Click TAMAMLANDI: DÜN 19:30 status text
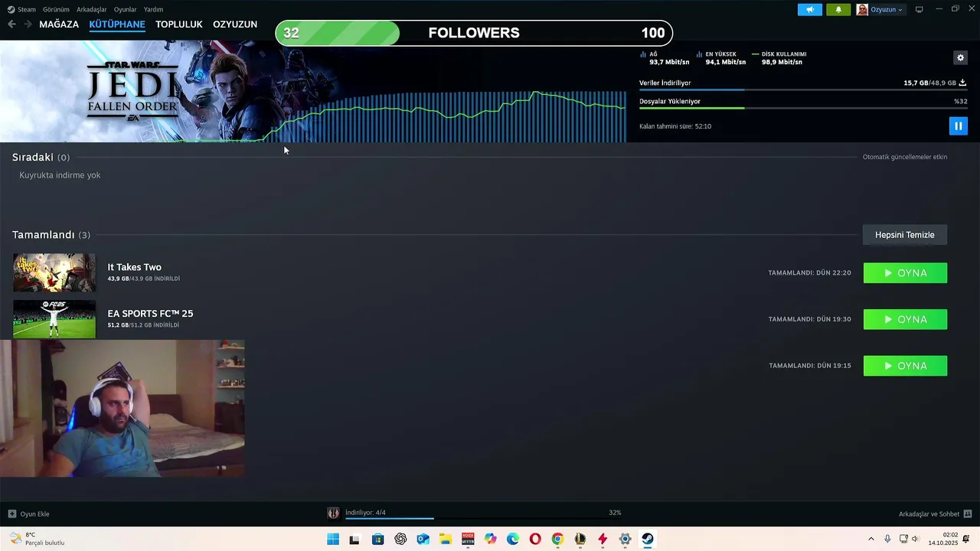This screenshot has width=980, height=551. click(809, 320)
